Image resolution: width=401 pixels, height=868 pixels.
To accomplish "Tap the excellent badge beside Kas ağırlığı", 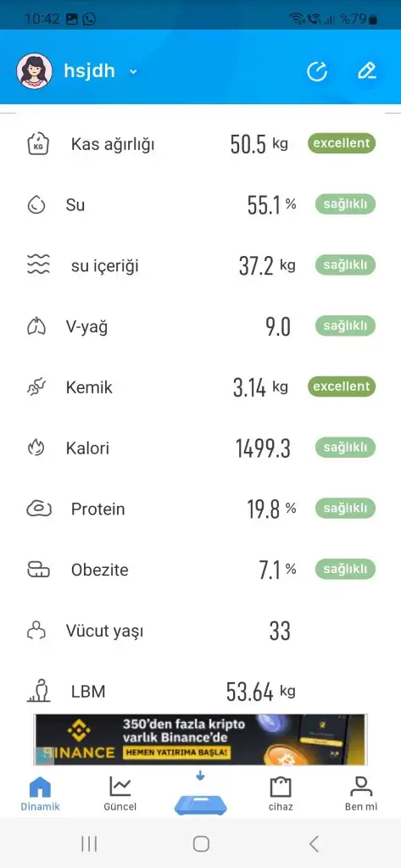I will click(x=342, y=143).
